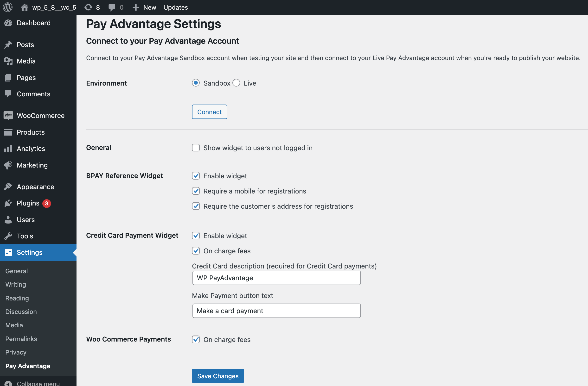Uncheck BPAY Reference Widget Enable widget
This screenshot has height=386, width=588.
[x=196, y=176]
